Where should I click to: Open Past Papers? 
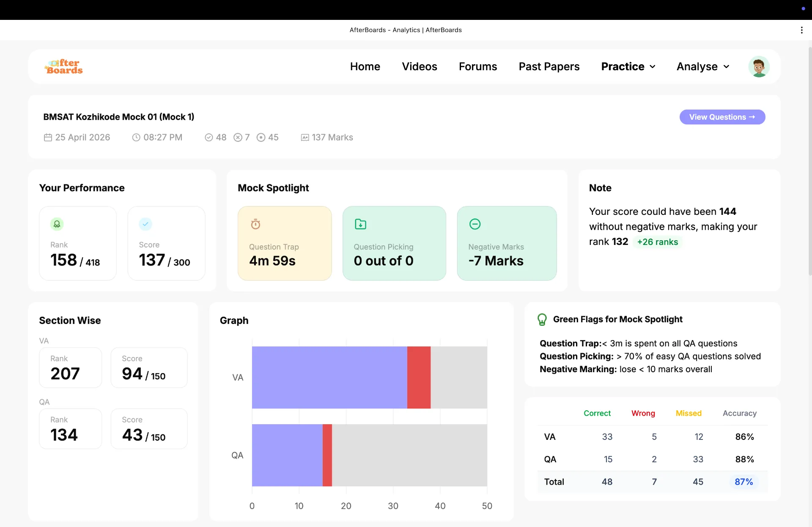549,66
